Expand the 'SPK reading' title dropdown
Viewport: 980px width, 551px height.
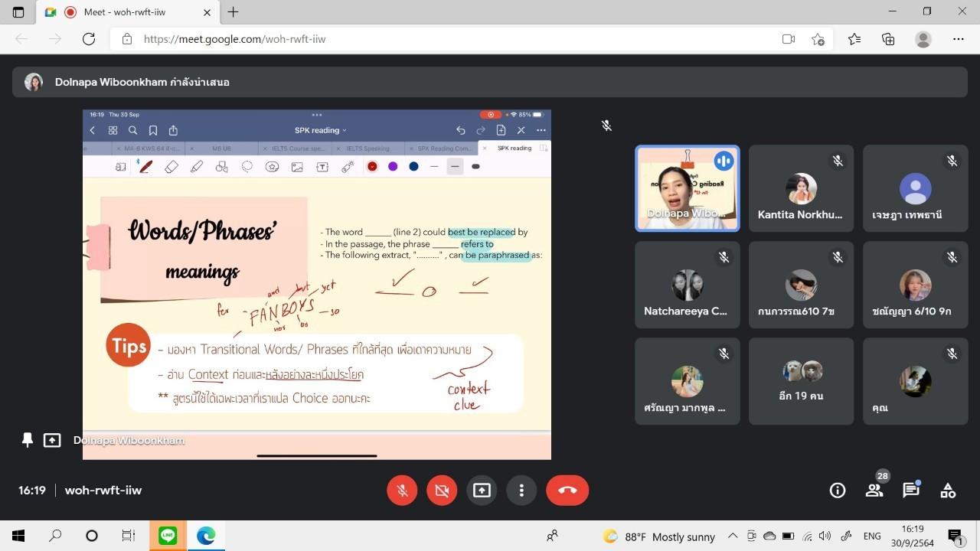tap(321, 130)
